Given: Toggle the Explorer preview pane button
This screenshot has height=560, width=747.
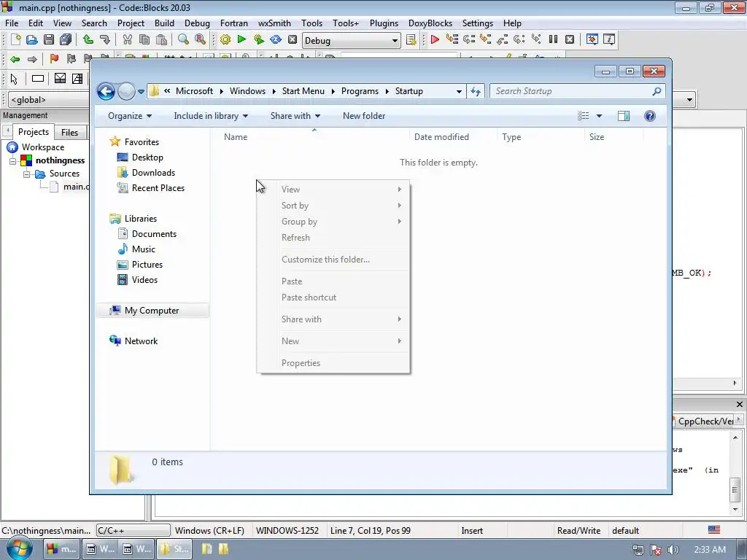Looking at the screenshot, I should (x=624, y=116).
